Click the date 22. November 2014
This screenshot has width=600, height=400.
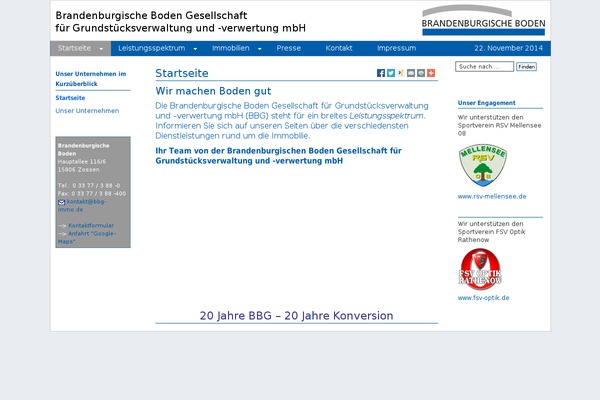click(509, 48)
